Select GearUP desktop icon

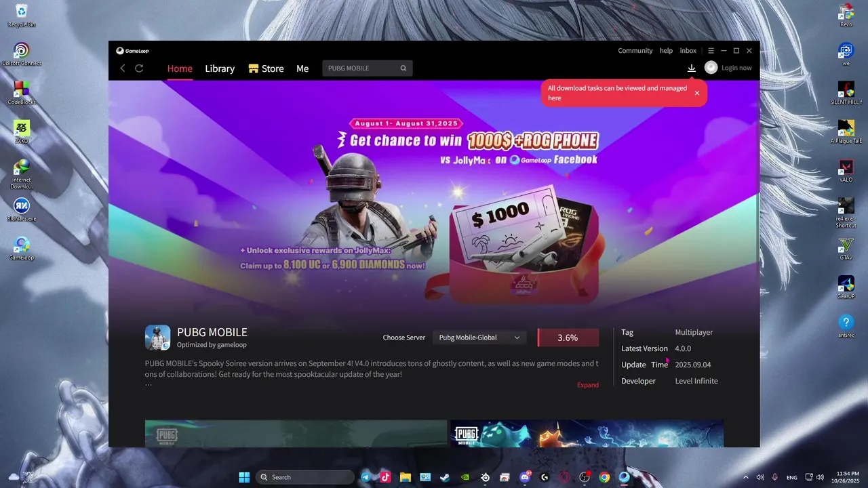(846, 287)
